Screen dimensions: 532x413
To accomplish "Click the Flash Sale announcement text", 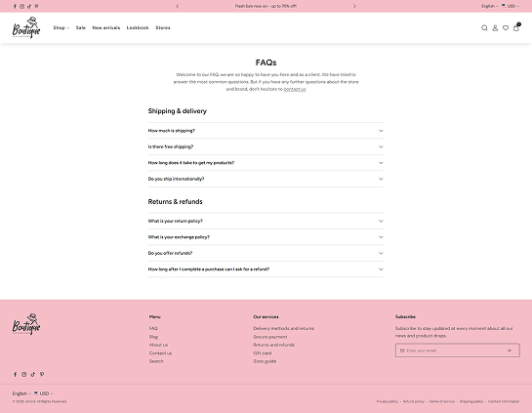I will [x=266, y=6].
